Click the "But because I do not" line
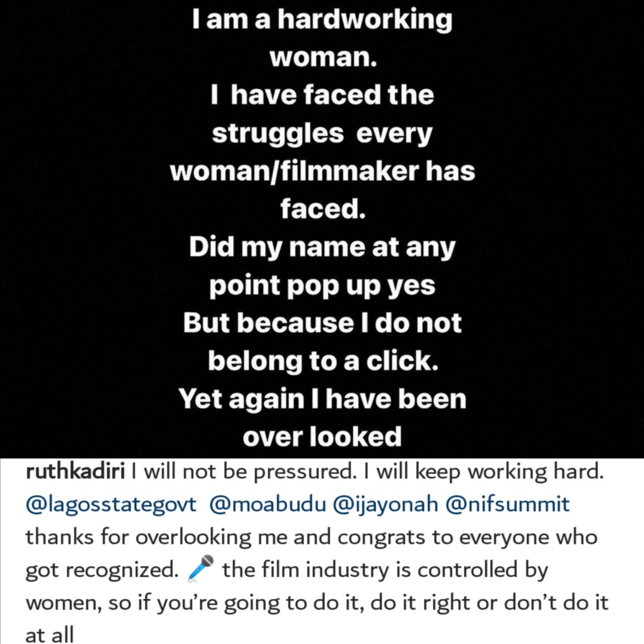This screenshot has height=644, width=644. pyautogui.click(x=322, y=323)
